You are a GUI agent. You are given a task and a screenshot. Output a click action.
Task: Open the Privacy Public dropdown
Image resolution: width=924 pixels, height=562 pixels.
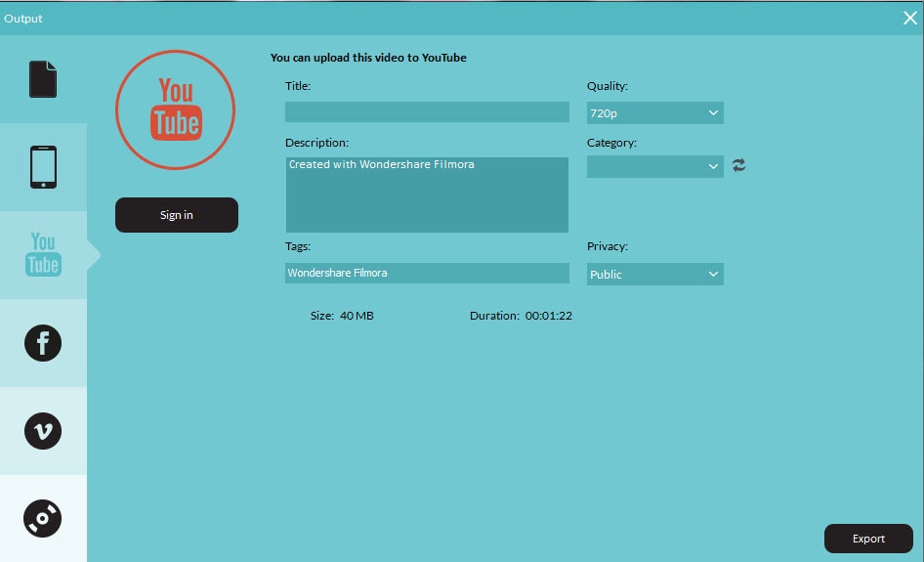pos(654,275)
